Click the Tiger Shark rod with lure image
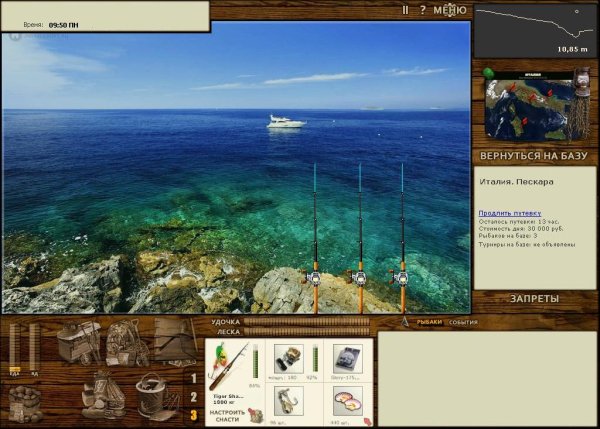600x429 pixels. click(x=228, y=365)
